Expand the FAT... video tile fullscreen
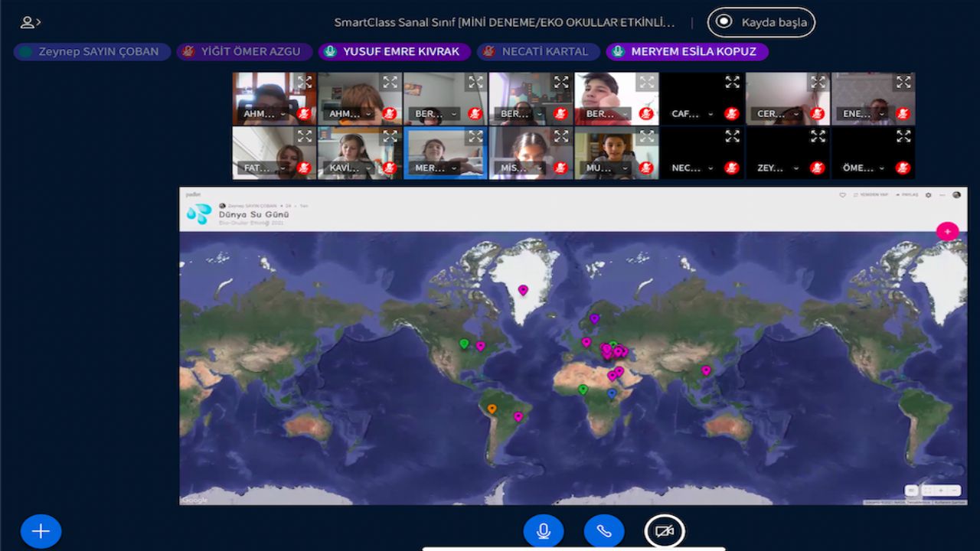Image resolution: width=980 pixels, height=551 pixels. [305, 136]
